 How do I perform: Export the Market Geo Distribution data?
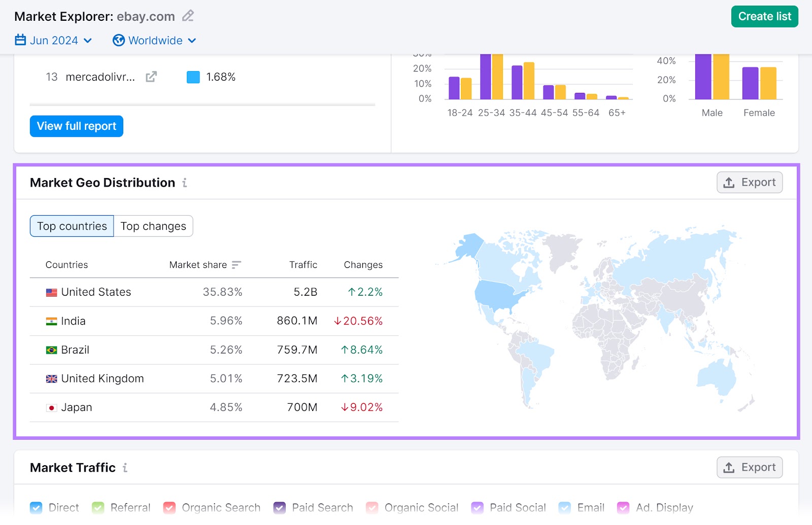pos(750,183)
